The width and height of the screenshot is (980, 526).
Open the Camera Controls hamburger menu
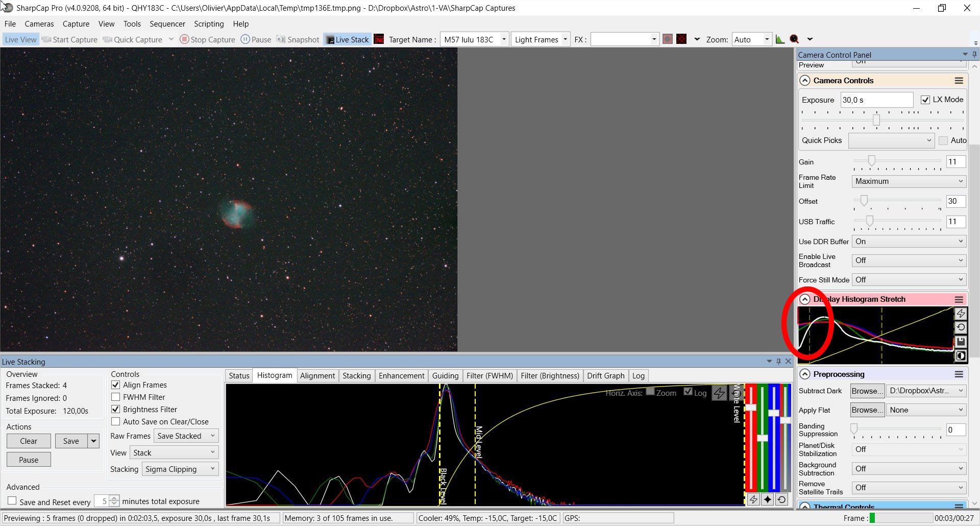(959, 81)
